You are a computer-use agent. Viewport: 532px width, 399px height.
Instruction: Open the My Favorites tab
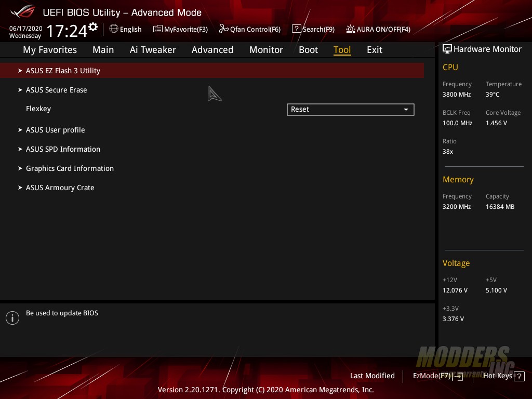click(x=50, y=50)
